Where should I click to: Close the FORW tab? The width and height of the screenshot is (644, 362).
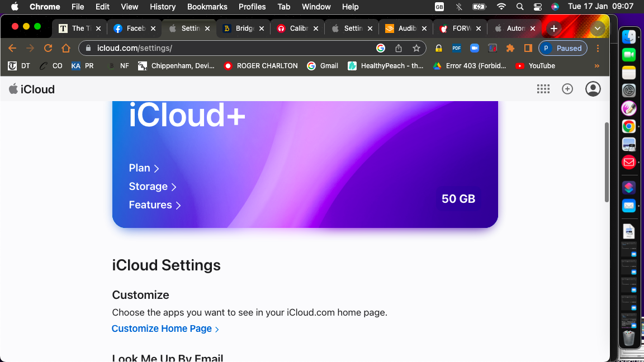point(478,28)
